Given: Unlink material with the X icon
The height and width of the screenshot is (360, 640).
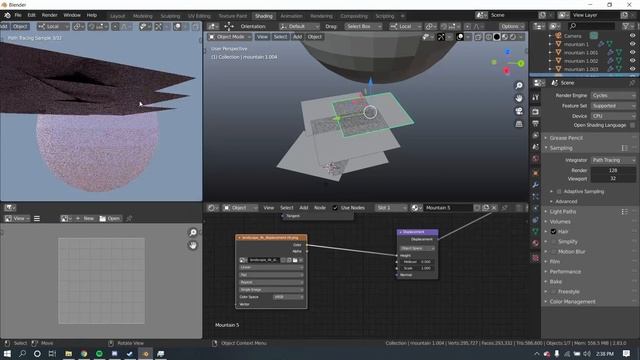Looking at the screenshot, I should click(x=494, y=208).
